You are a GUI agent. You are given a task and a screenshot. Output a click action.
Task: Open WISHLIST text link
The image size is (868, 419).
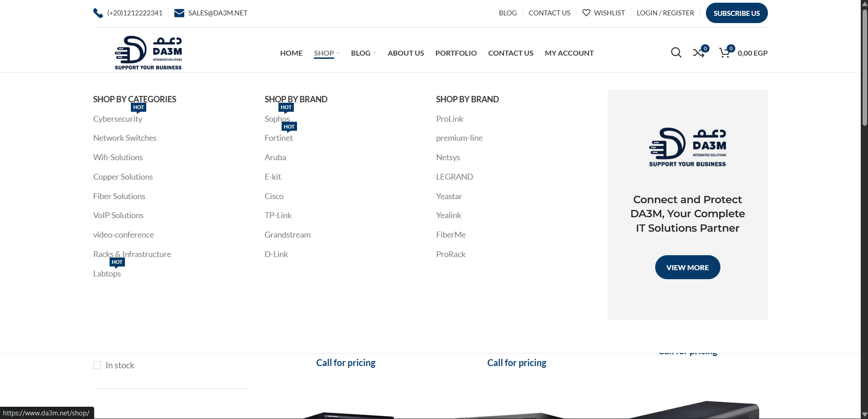tap(609, 13)
